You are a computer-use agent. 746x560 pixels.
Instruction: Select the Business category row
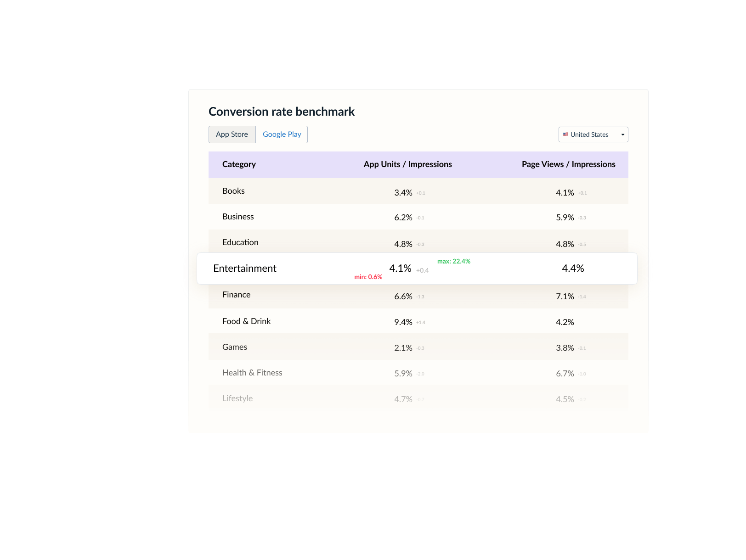(x=238, y=217)
